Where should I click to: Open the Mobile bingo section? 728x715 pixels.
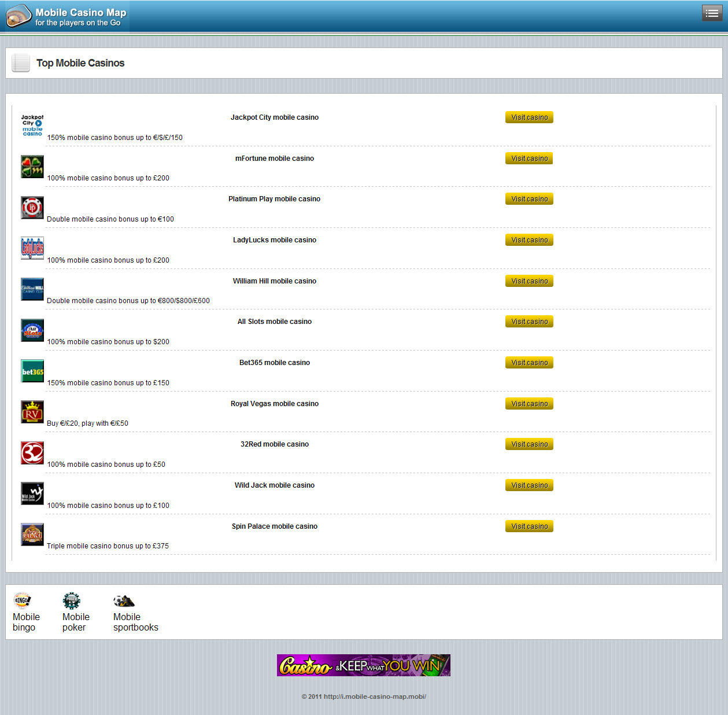(26, 613)
